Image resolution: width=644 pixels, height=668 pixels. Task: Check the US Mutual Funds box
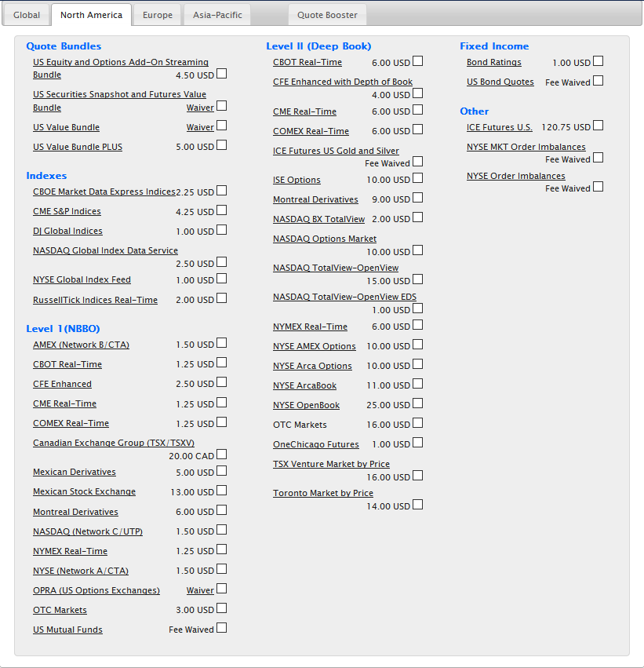coord(221,628)
